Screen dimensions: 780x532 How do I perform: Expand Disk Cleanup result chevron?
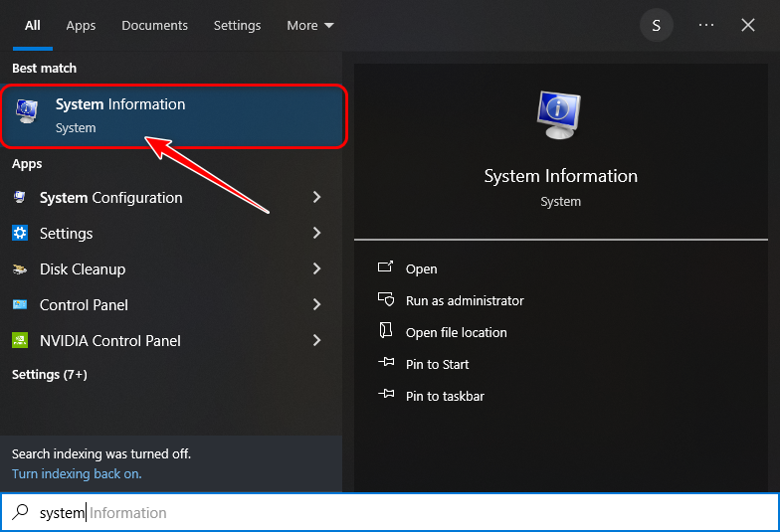click(x=316, y=269)
